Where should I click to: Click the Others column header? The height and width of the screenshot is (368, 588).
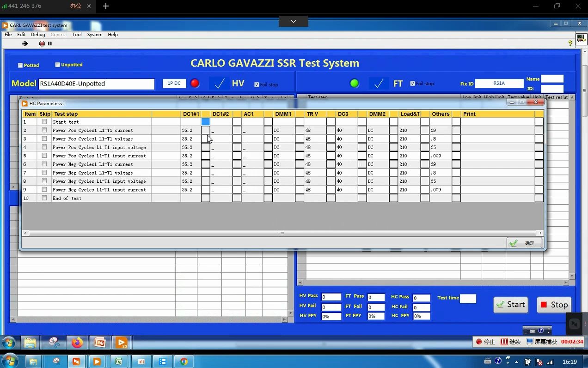point(441,114)
